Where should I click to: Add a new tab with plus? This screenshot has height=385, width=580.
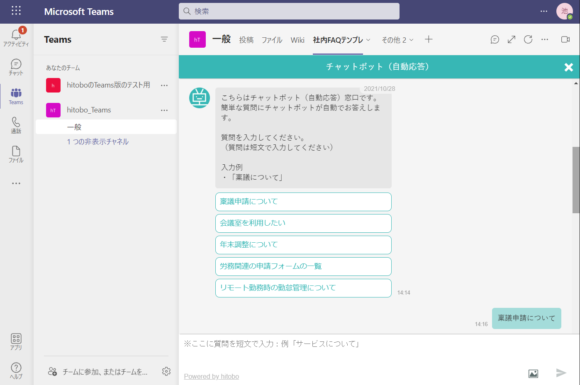pyautogui.click(x=428, y=39)
